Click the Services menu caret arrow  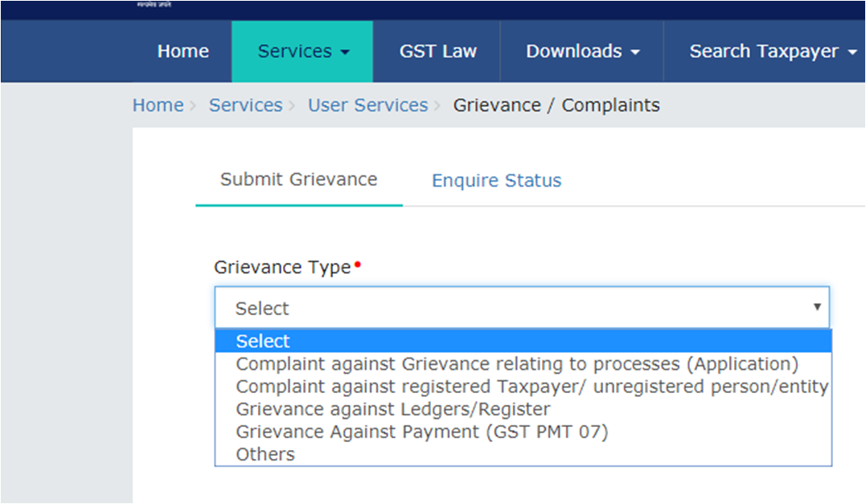[x=346, y=52]
